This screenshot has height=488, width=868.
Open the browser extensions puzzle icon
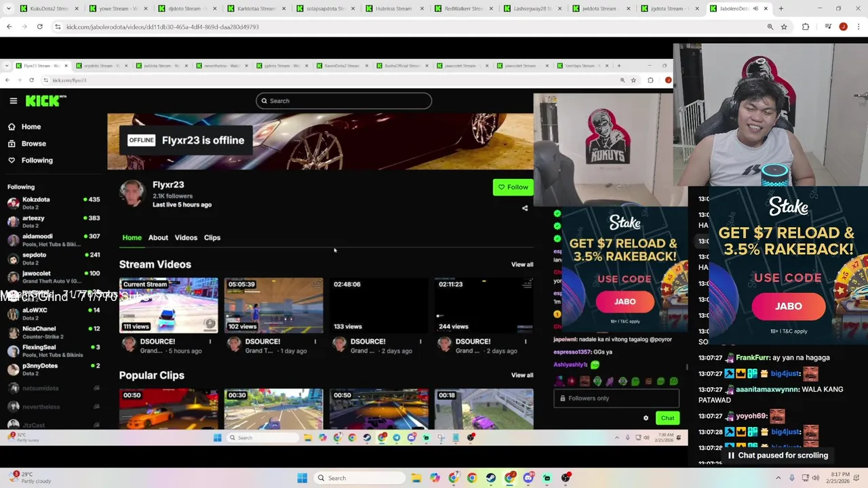point(806,26)
